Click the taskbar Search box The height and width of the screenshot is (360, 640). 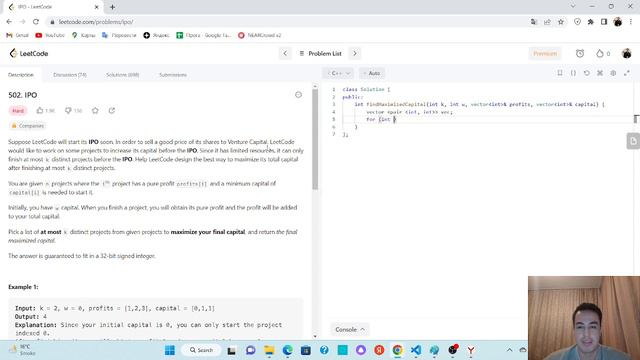click(201, 350)
